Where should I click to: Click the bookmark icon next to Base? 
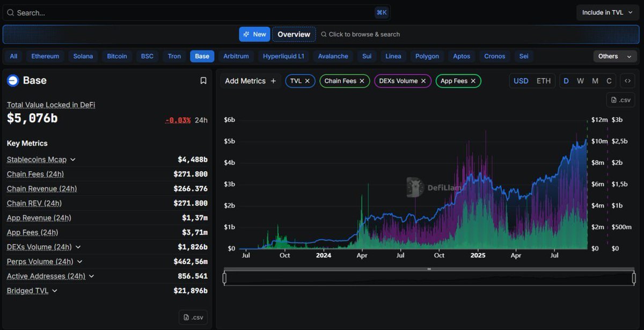tap(203, 81)
